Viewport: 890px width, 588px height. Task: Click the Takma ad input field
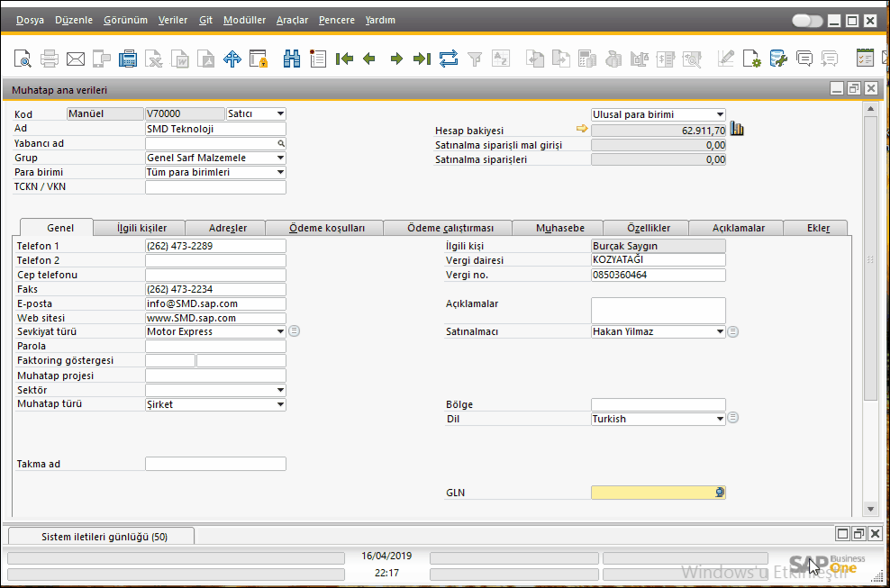click(215, 464)
